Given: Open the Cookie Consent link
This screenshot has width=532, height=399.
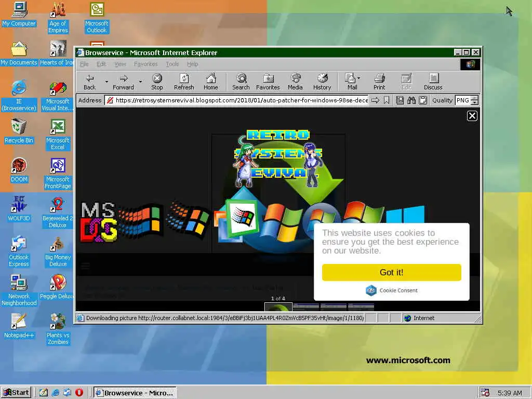Looking at the screenshot, I should [392, 290].
